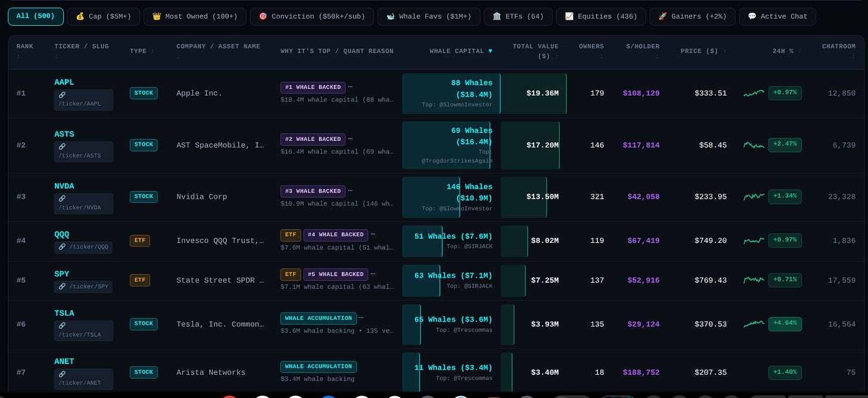Viewport: 868px width, 398px height.
Task: Expand ellipsis next to #5 WHALE BACKED
Action: click(x=373, y=274)
